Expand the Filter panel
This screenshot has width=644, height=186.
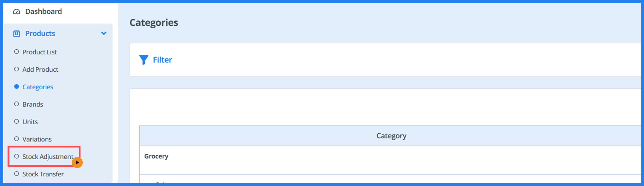tap(162, 60)
